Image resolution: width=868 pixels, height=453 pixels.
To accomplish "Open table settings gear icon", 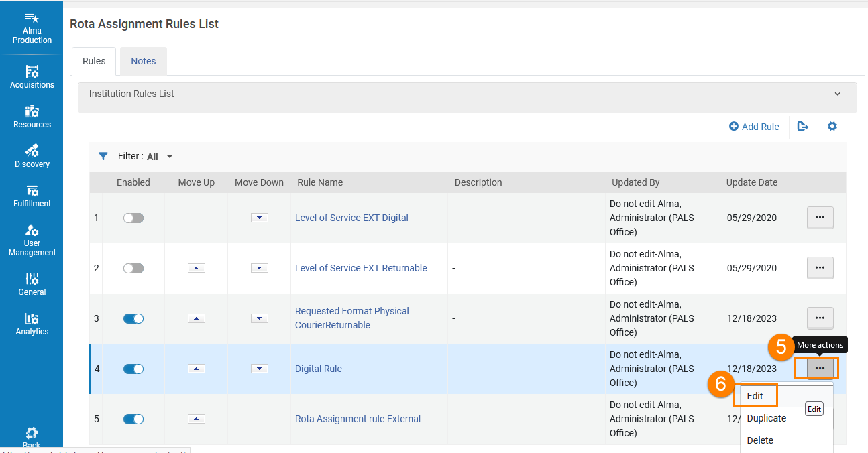I will 832,126.
